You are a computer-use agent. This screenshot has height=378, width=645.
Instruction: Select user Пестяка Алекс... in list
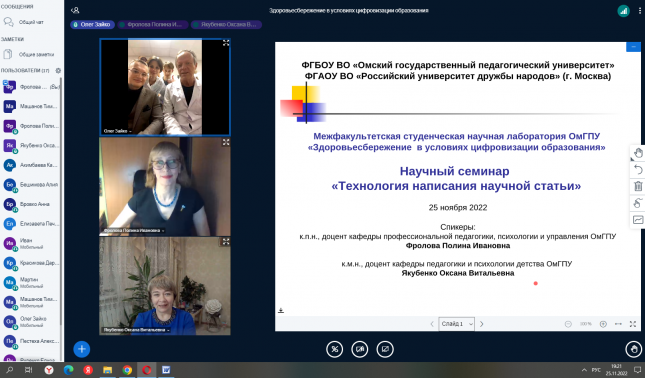(x=31, y=341)
